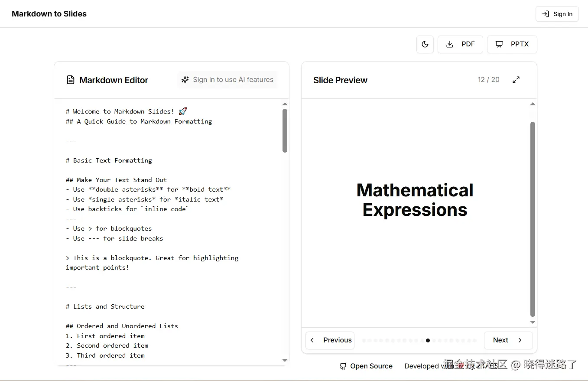The image size is (588, 381).
Task: Click the 'important points!' line
Action: [x=97, y=267]
